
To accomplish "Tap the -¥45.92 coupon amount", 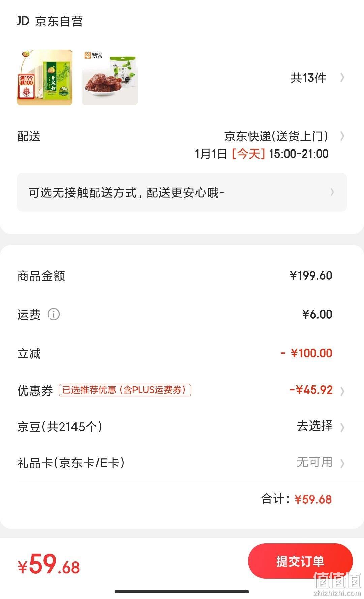I will [311, 390].
